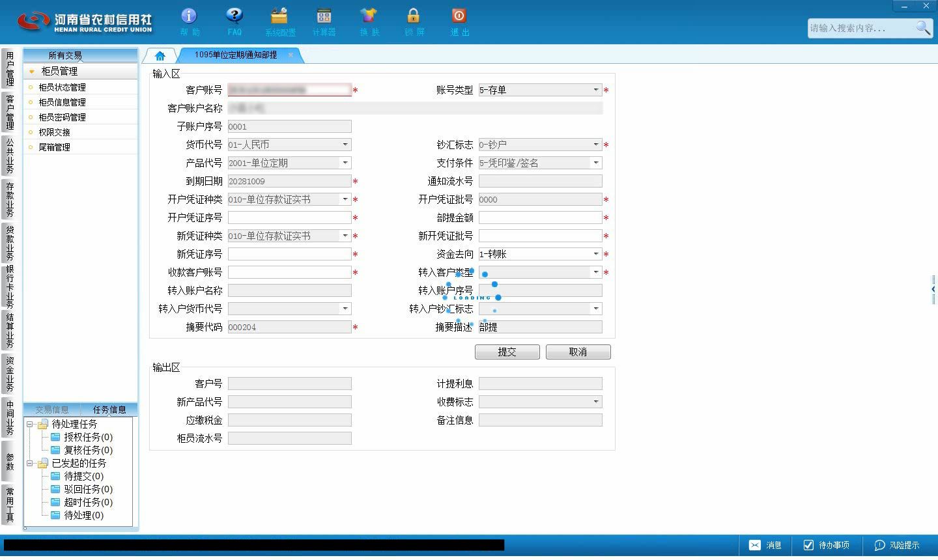Select the 驳回任务(0) item
Viewport: 938px width, 560px height.
[81, 489]
